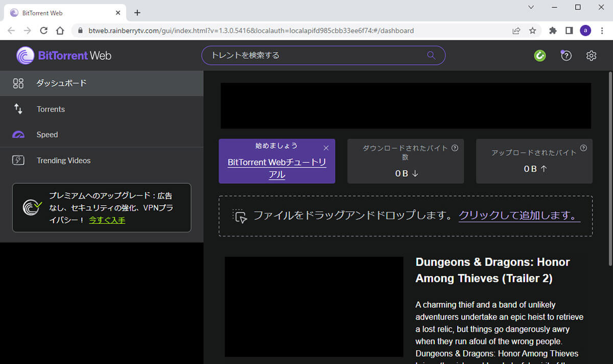The width and height of the screenshot is (613, 364).
Task: Go to browser home page icon
Action: 60,31
